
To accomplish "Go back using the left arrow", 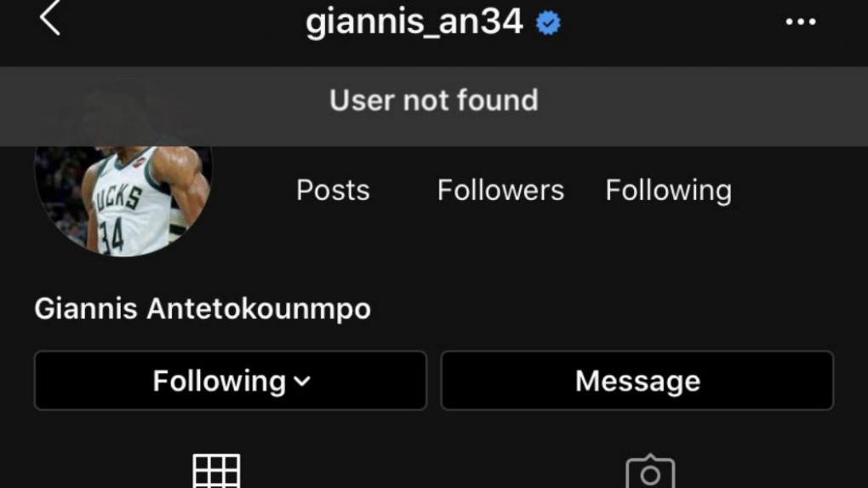I will 50,18.
